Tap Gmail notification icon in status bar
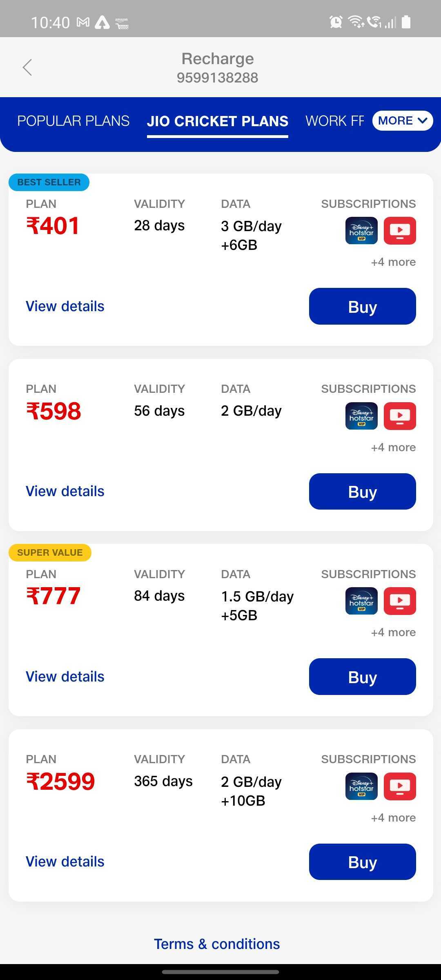441x980 pixels. 83,22
